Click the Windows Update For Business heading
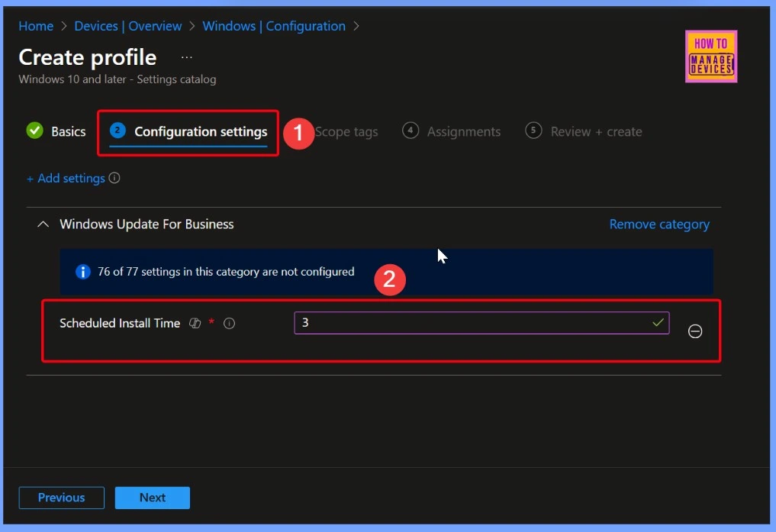 (x=147, y=224)
